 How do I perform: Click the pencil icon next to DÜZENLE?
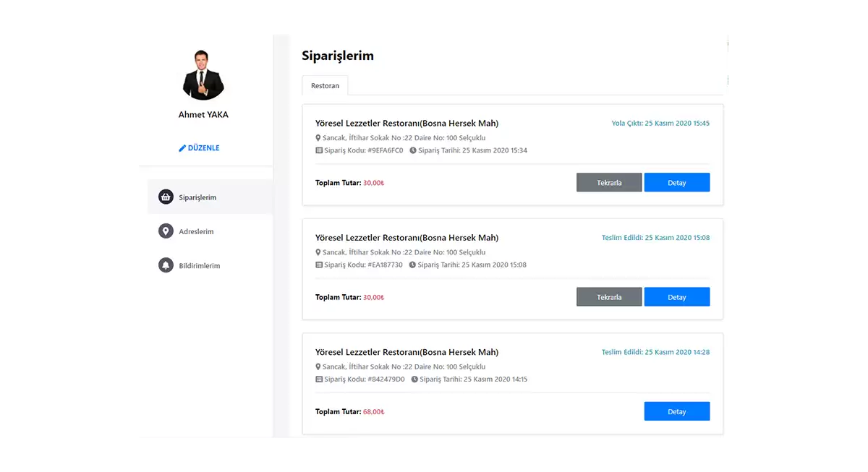pyautogui.click(x=182, y=148)
